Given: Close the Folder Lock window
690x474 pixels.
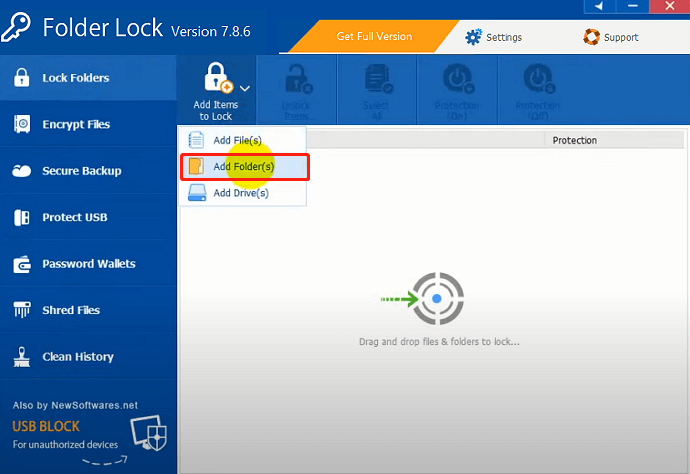Looking at the screenshot, I should 670,6.
